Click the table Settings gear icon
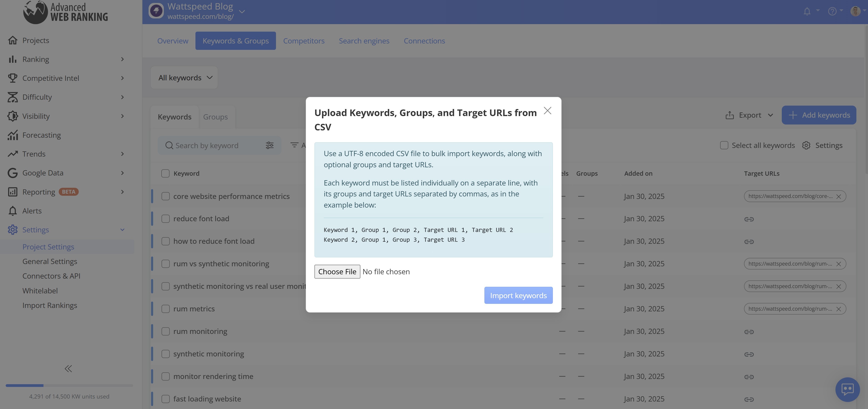 click(x=806, y=145)
